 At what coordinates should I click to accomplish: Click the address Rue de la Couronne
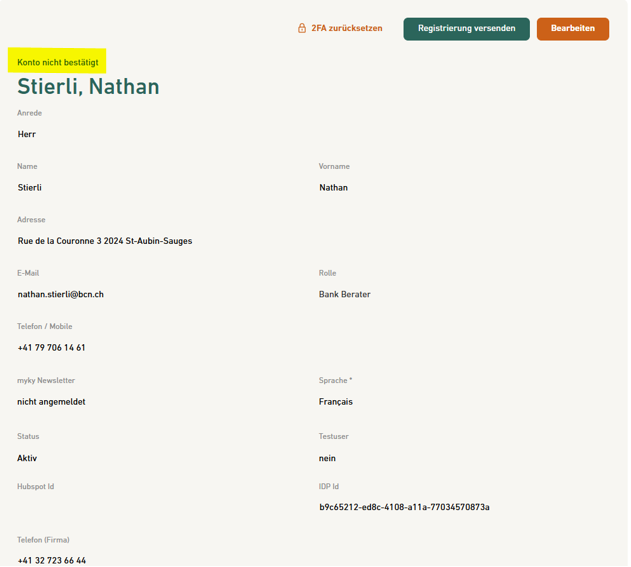105,241
